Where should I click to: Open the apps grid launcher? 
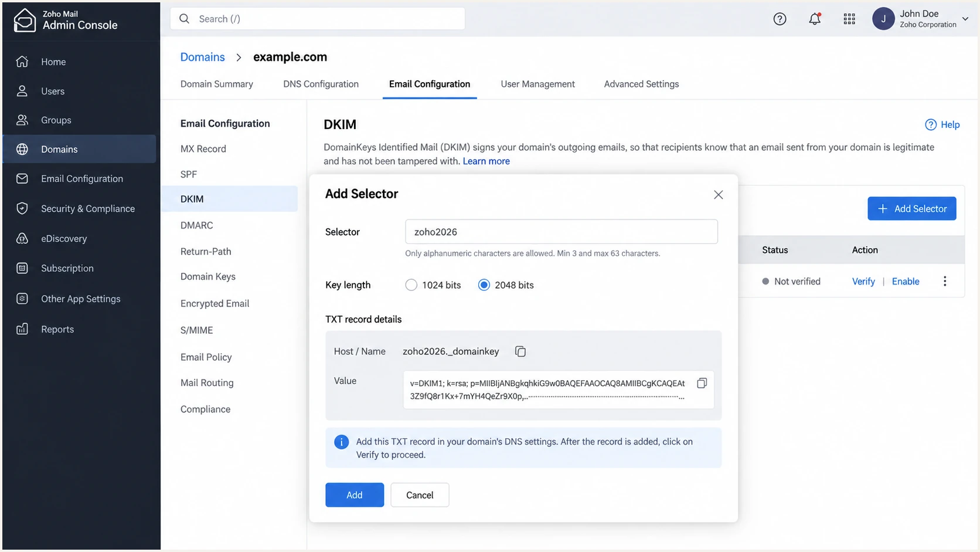849,19
